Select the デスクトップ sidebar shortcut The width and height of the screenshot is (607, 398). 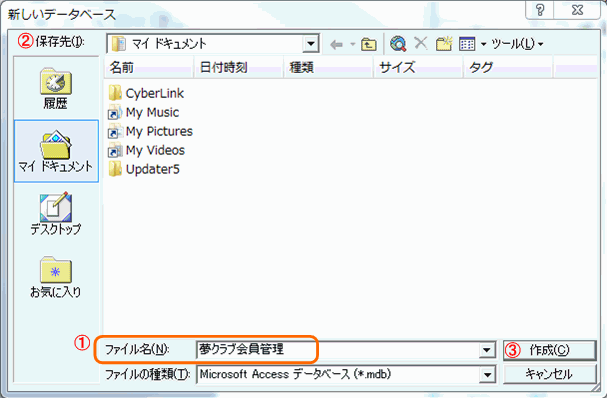point(56,214)
